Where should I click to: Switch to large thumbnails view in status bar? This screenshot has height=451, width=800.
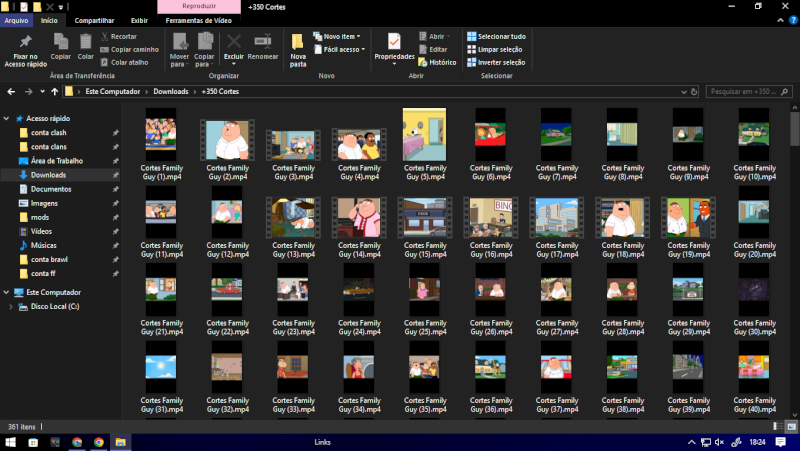(x=790, y=427)
